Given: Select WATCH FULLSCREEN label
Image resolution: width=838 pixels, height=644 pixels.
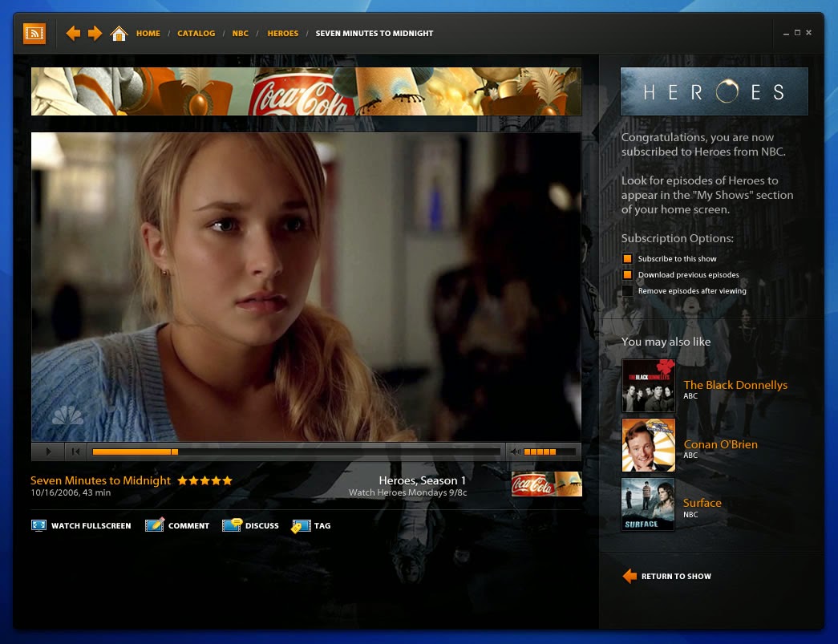Looking at the screenshot, I should (91, 526).
